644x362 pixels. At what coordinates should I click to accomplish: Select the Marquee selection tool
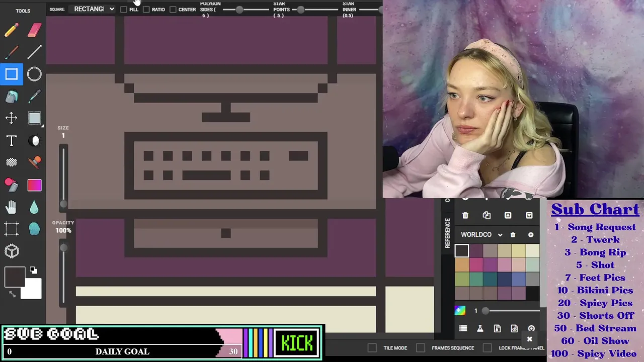click(x=11, y=229)
